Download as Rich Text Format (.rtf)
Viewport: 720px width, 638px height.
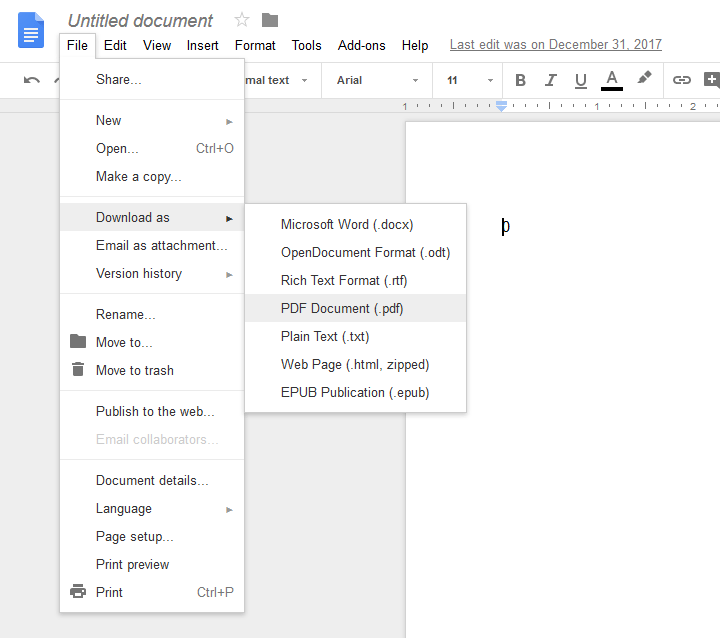click(x=355, y=280)
